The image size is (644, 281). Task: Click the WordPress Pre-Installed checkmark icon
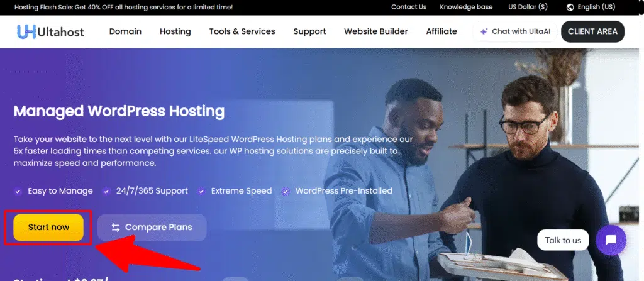coord(286,191)
